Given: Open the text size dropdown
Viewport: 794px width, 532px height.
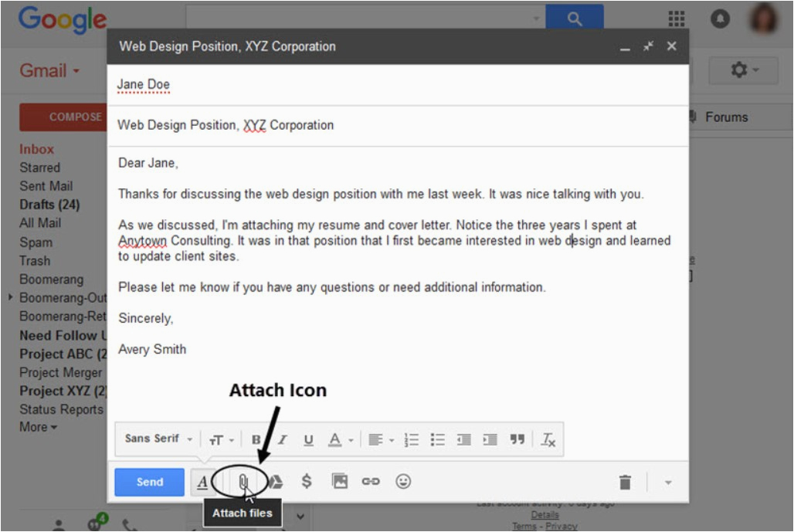Looking at the screenshot, I should (221, 439).
